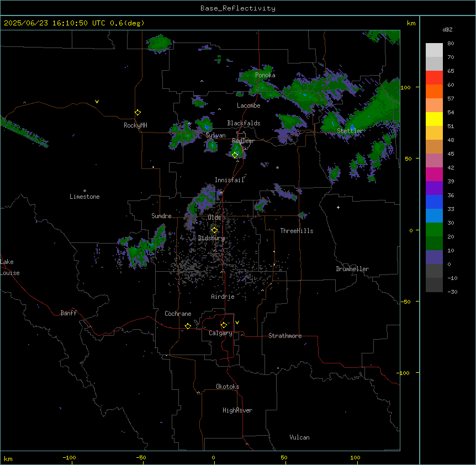
Task: Click the green radar echo over Ponoka
Action: (260, 82)
